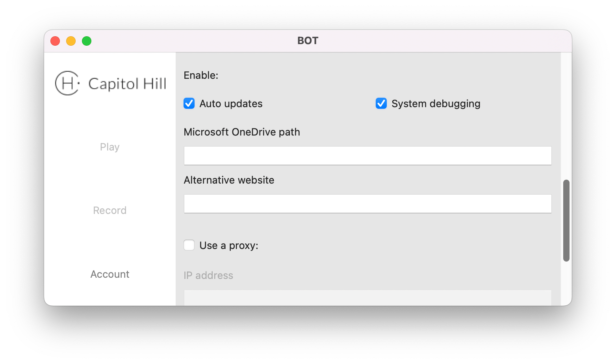Switch to the Record section
616x364 pixels.
pyautogui.click(x=110, y=210)
